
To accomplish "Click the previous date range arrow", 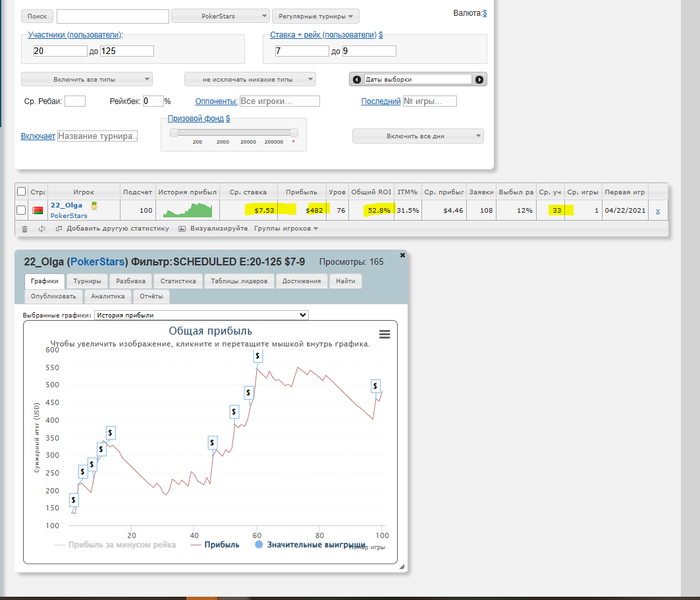I will pos(356,79).
